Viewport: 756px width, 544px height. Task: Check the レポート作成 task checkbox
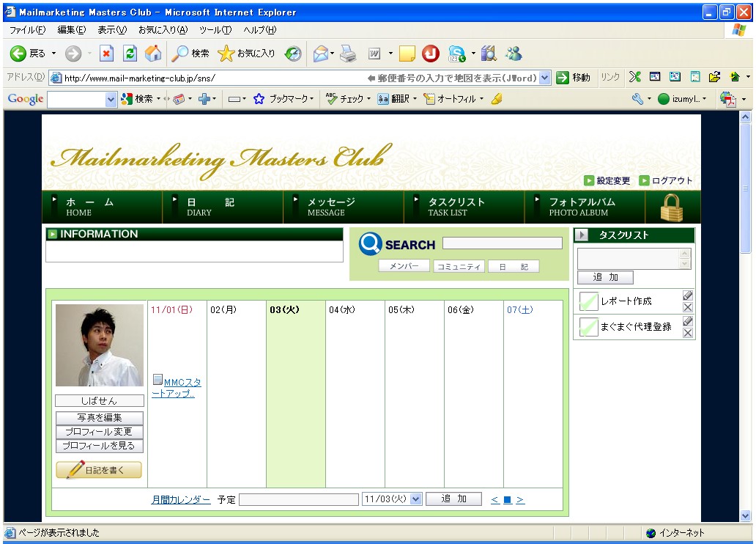[588, 301]
